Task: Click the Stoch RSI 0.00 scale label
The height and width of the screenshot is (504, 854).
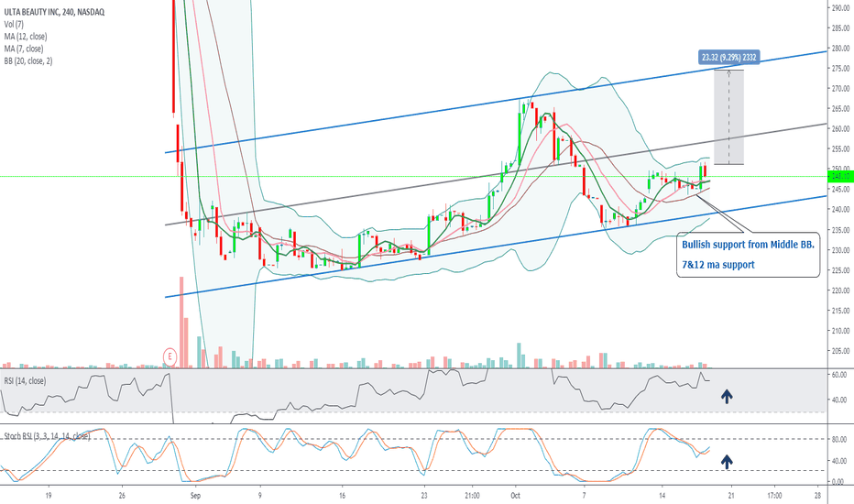Action: tap(839, 482)
